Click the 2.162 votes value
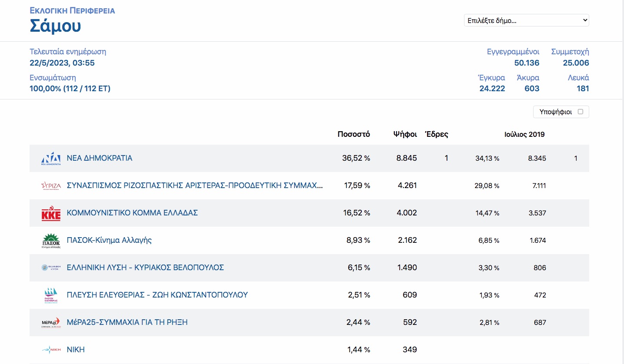This screenshot has width=624, height=364. (407, 240)
